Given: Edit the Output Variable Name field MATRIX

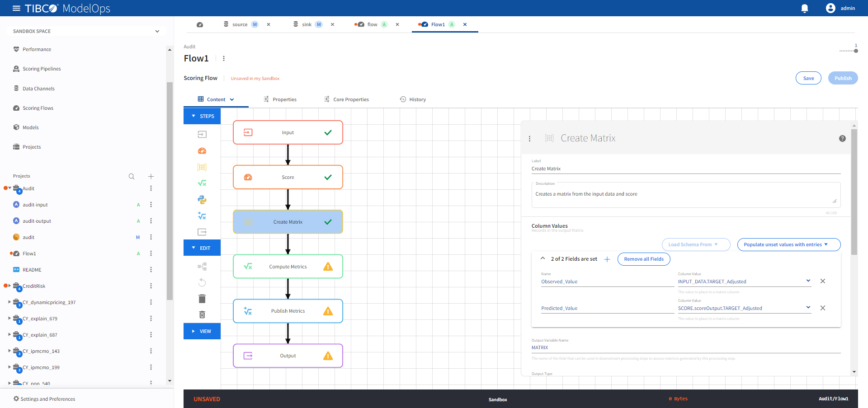Looking at the screenshot, I should point(686,347).
